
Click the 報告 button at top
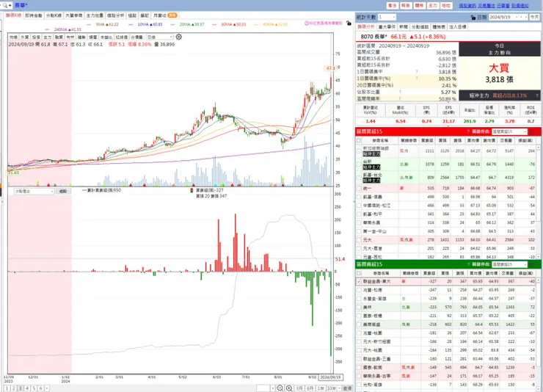click(406, 6)
